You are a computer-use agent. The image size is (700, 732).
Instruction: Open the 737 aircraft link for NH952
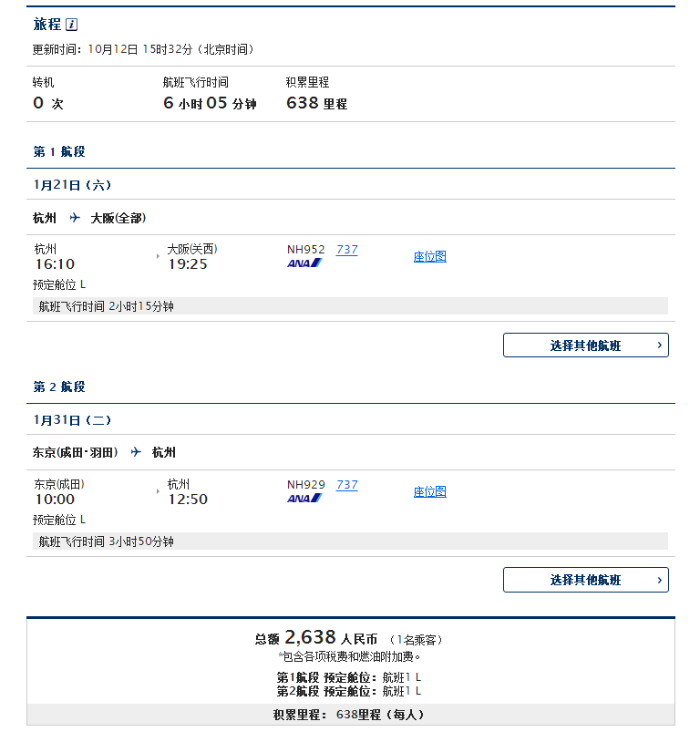(x=346, y=250)
